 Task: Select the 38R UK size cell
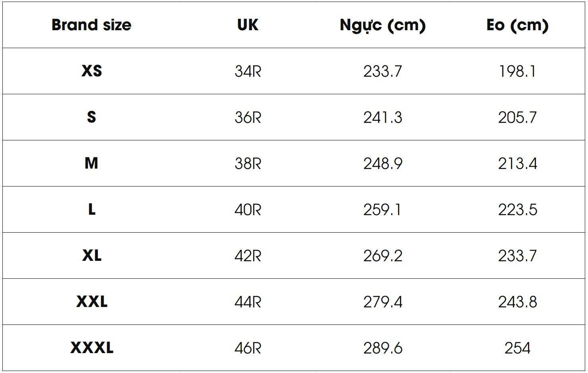click(248, 164)
